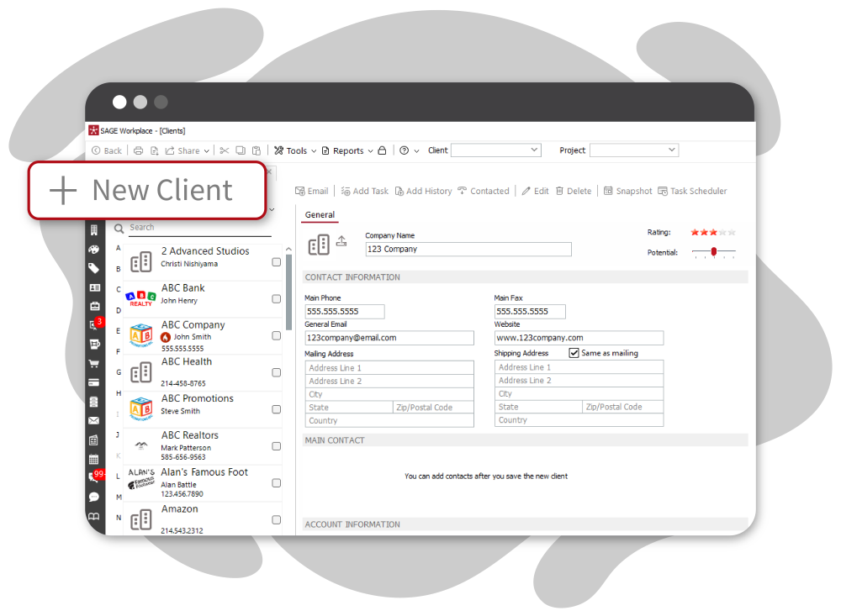This screenshot has width=841, height=616.
Task: Check the box for Alan's Famous Foot
Action: point(276,483)
